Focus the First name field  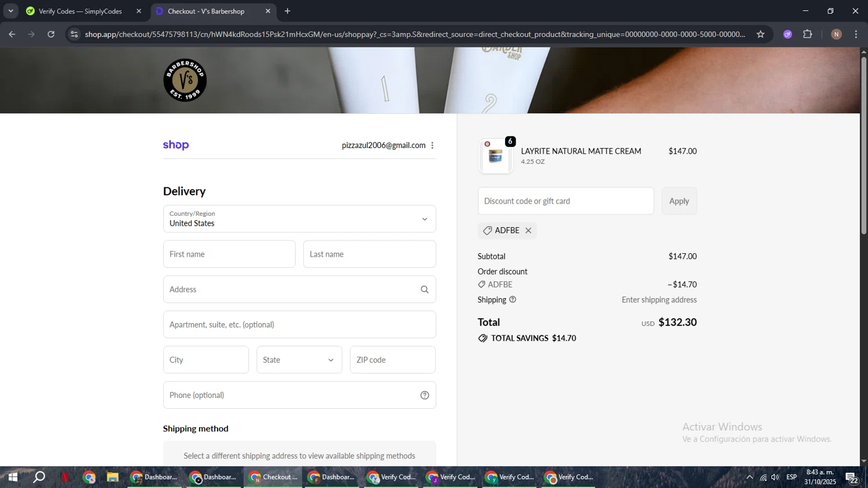pyautogui.click(x=229, y=254)
